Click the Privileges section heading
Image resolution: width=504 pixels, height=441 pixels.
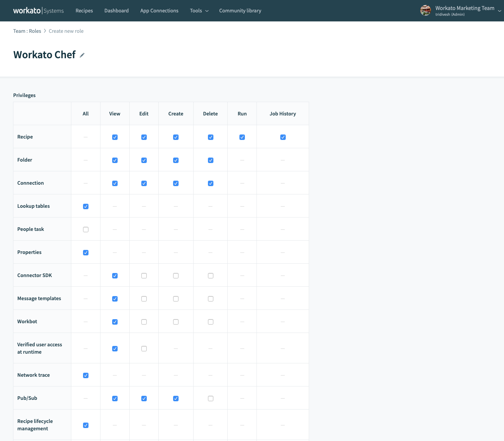[24, 95]
